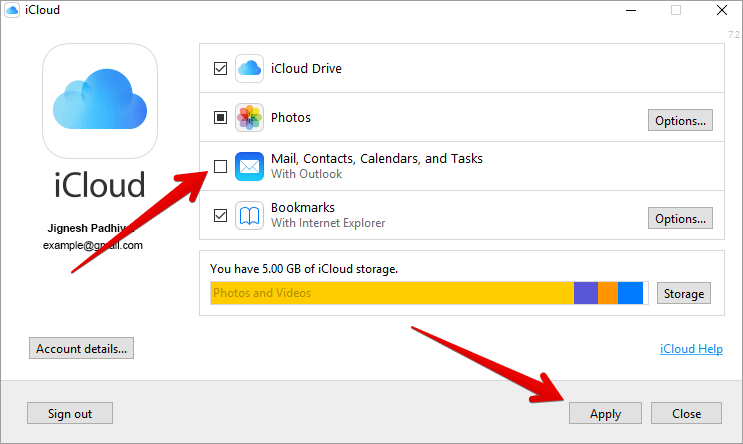Close the iCloud window with X
Viewport: 743px width, 444px height.
pyautogui.click(x=722, y=10)
